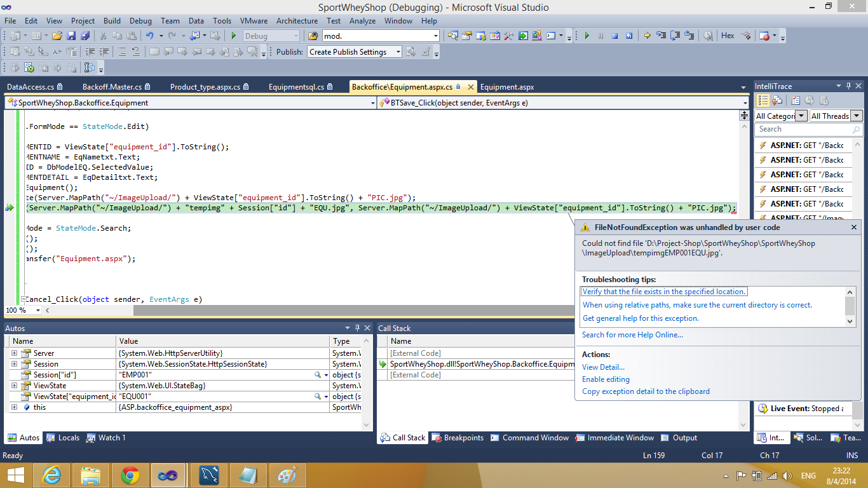This screenshot has width=868, height=488.
Task: Open IntelliTrace settings checklist icon
Action: (x=796, y=100)
